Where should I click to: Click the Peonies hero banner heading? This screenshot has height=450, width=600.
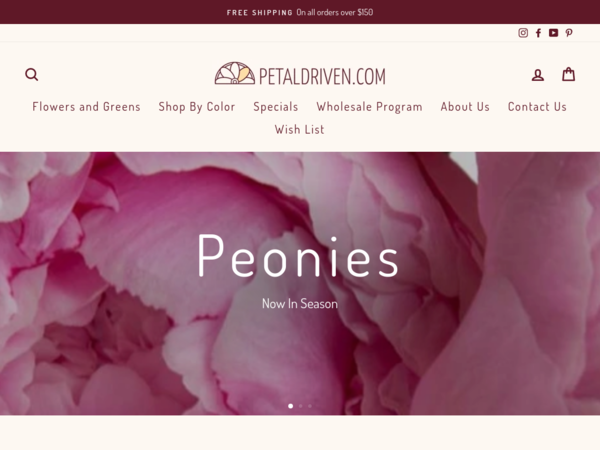[x=298, y=255]
